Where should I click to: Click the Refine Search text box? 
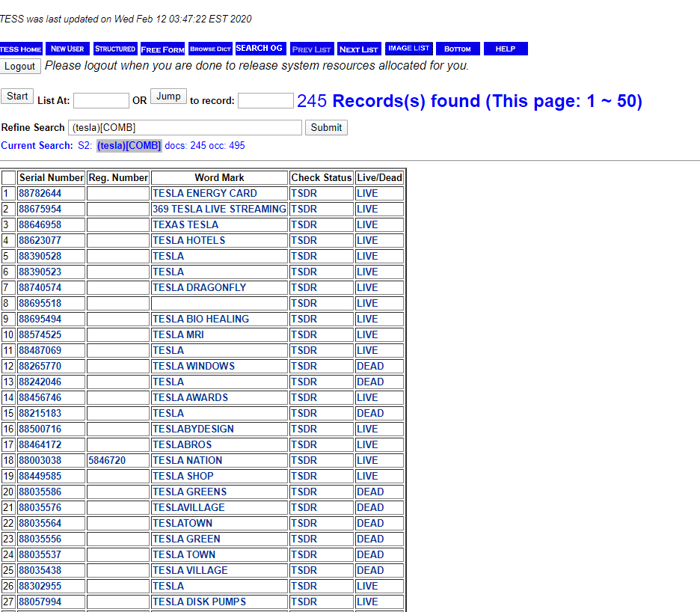pyautogui.click(x=185, y=127)
